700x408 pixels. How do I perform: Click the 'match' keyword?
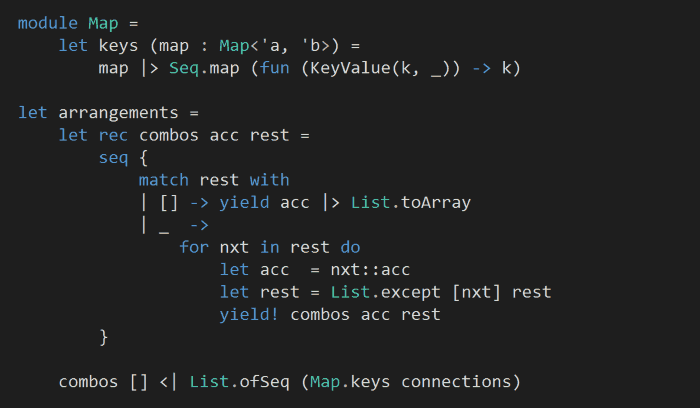[164, 180]
